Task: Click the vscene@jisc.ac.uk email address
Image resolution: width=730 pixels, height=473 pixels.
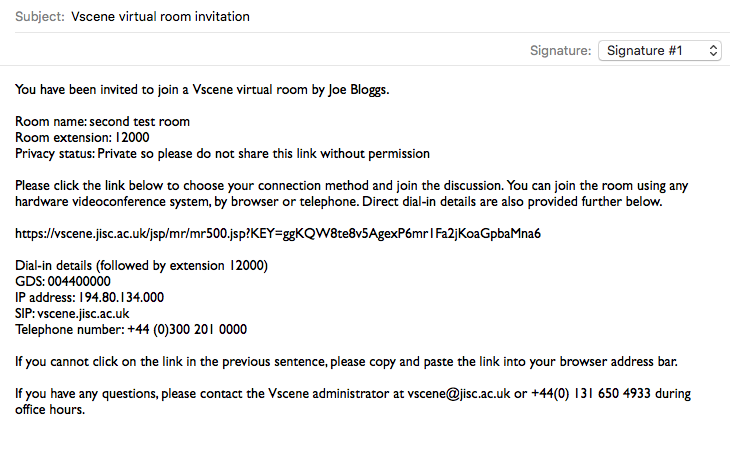Action: pos(459,393)
